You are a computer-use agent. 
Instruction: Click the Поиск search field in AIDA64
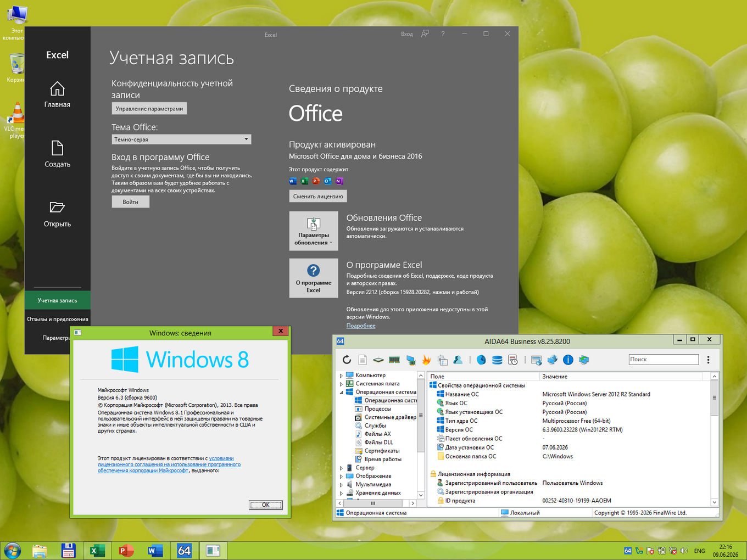coord(664,359)
